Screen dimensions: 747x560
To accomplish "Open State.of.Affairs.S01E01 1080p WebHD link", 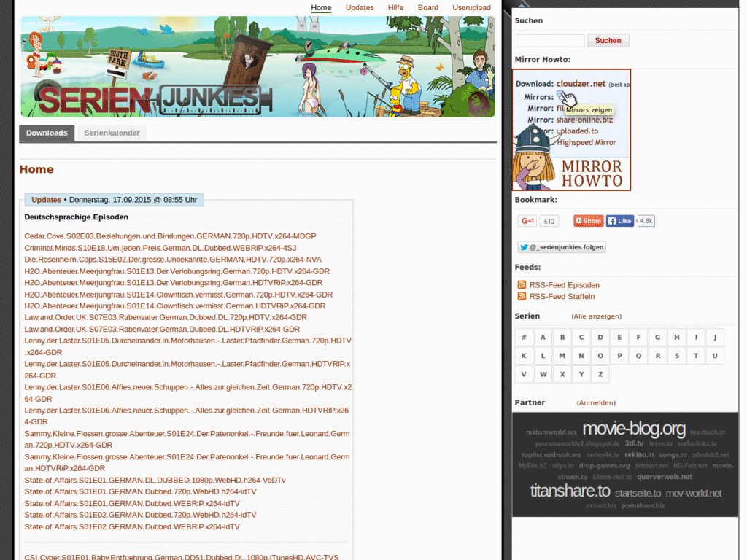I will [x=155, y=481].
